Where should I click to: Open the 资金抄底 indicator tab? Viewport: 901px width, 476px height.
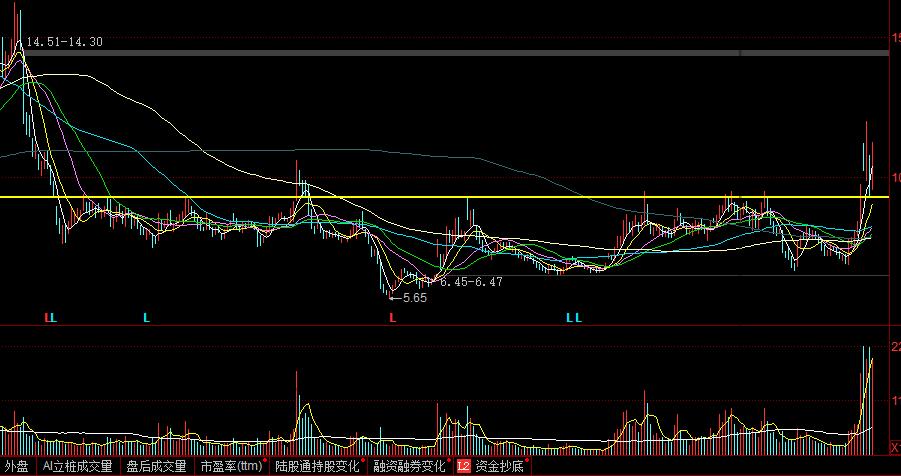pos(500,466)
